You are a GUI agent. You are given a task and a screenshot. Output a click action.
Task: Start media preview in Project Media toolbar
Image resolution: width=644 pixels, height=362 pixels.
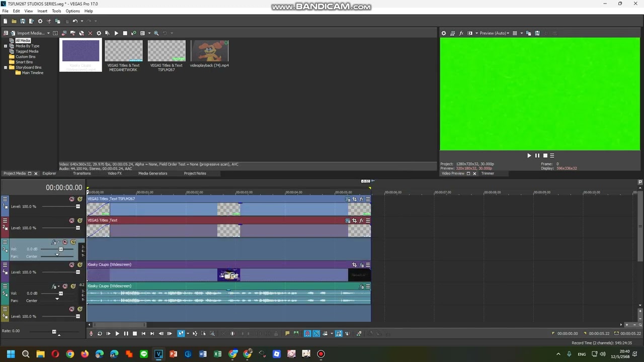[x=116, y=33]
